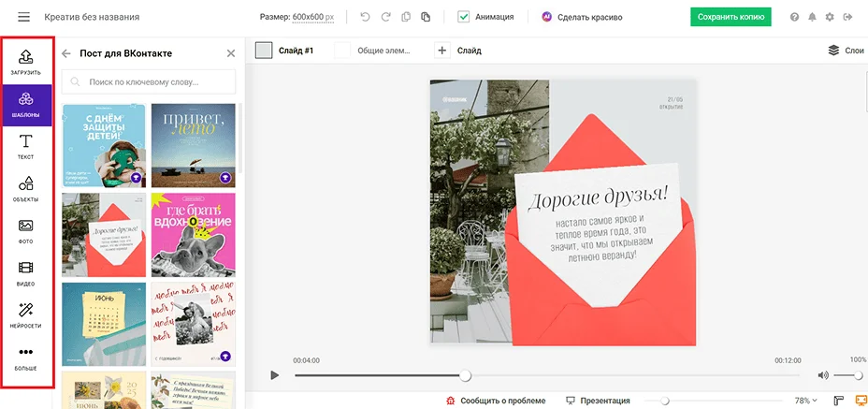Image resolution: width=868 pixels, height=409 pixels.
Task: Toggle the Анимация checkbox
Action: (x=464, y=17)
